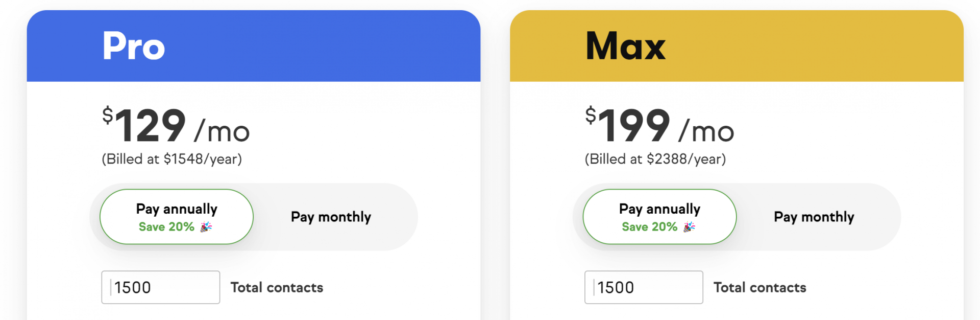Click the Save 20% text in Max plan
The width and height of the screenshot is (980, 320).
[649, 227]
